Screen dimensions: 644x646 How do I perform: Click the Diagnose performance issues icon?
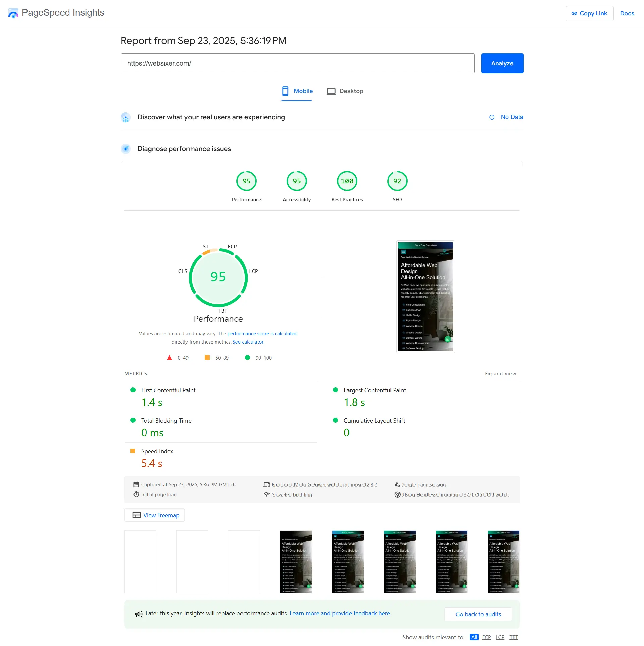point(126,149)
